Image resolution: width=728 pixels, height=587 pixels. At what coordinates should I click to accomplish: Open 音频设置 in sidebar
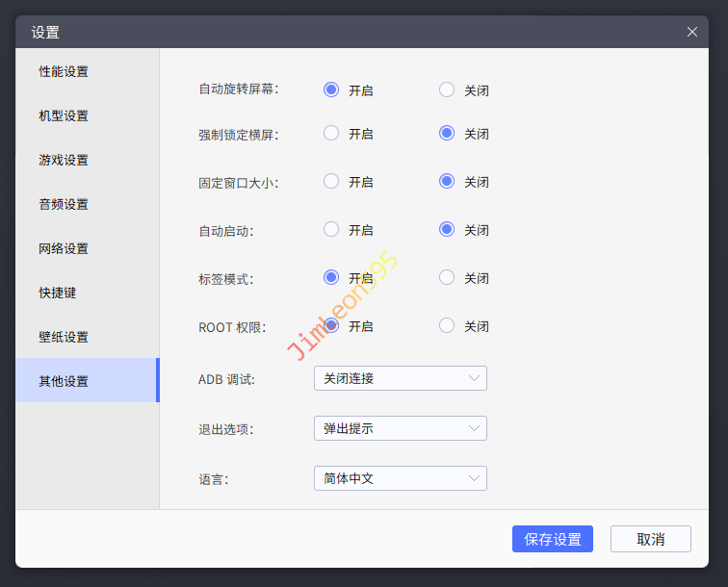coord(64,204)
